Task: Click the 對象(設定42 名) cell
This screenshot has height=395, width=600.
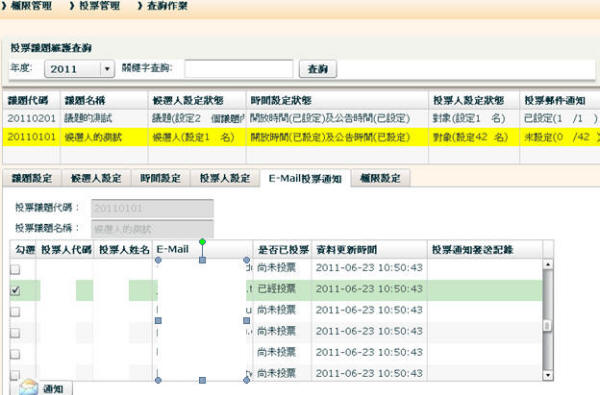Action: [474, 137]
